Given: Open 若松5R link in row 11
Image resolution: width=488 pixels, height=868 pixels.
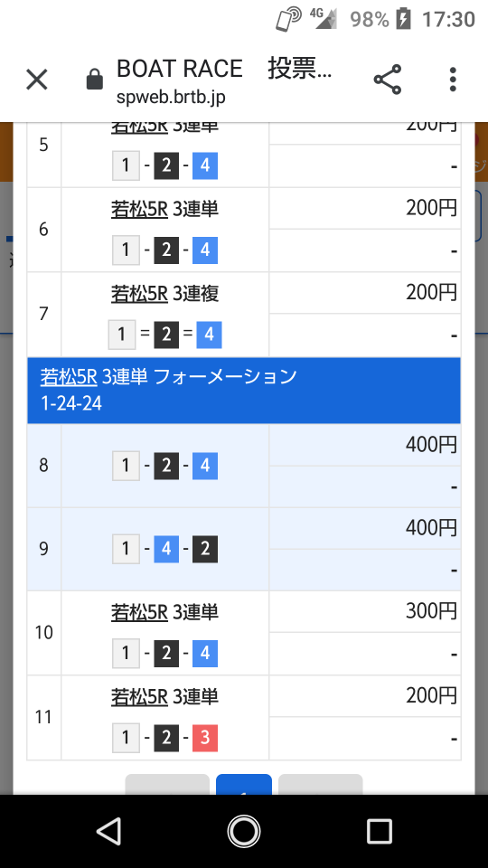Looking at the screenshot, I should [139, 696].
